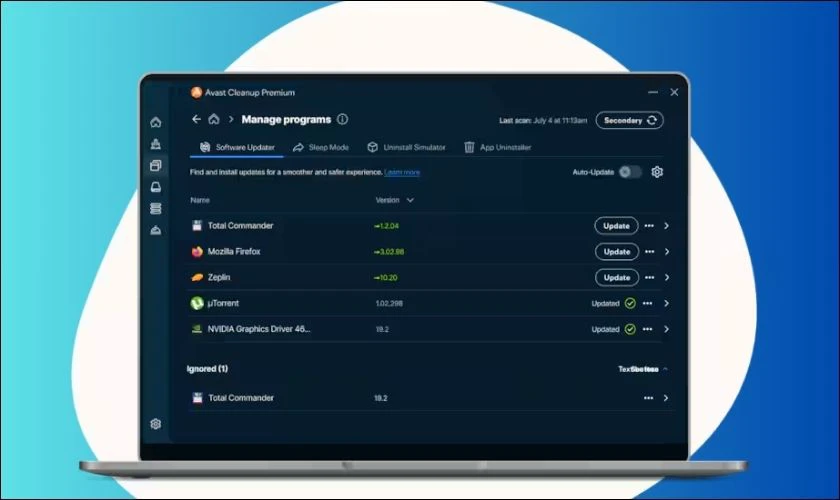Open the Home icon in the left sidebar
The image size is (840, 500).
[155, 122]
